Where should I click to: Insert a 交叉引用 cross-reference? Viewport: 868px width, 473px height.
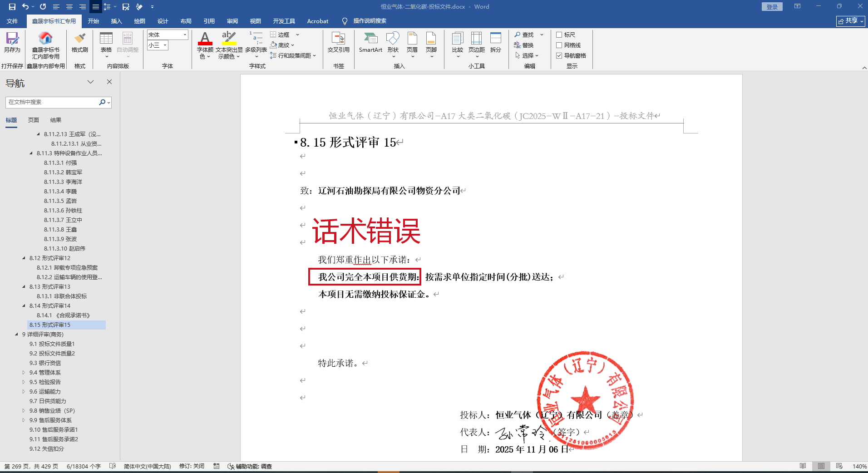[339, 42]
